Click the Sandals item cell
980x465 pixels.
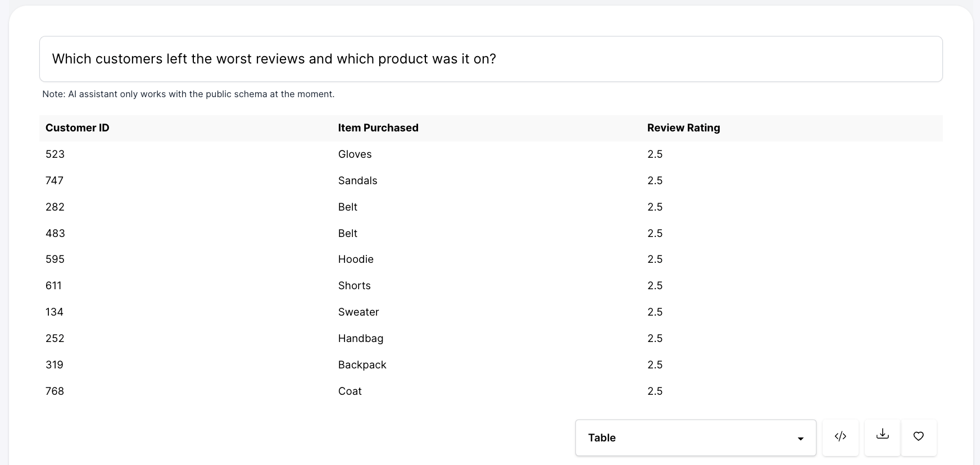[x=357, y=181]
